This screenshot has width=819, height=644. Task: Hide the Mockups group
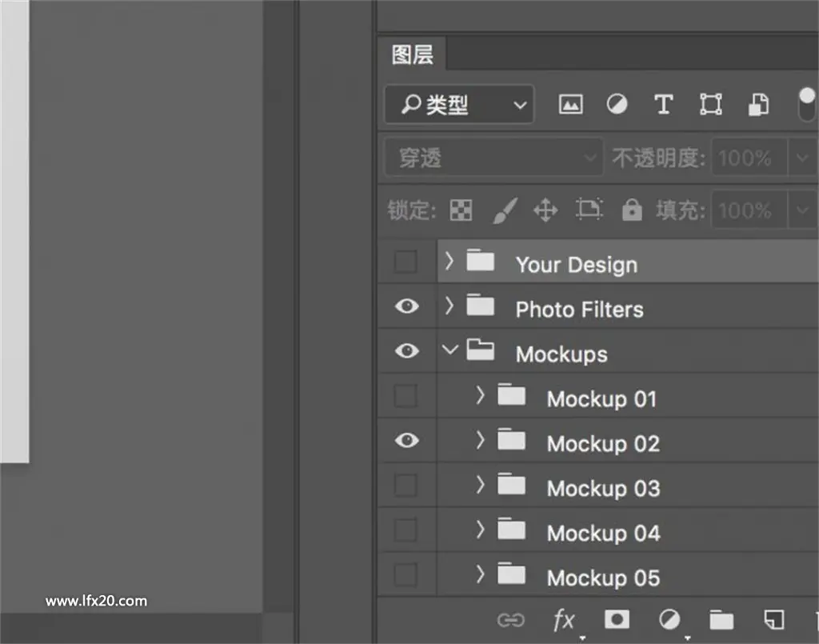tap(407, 350)
